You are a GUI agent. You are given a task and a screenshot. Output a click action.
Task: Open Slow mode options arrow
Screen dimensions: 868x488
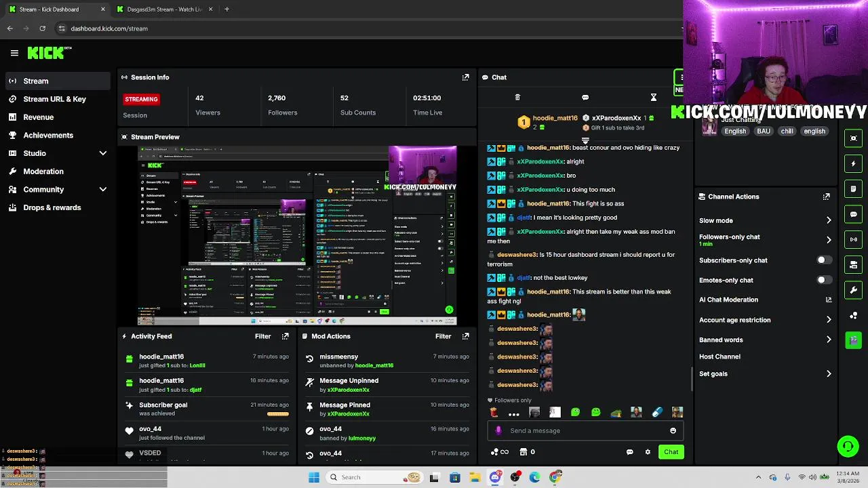[829, 220]
